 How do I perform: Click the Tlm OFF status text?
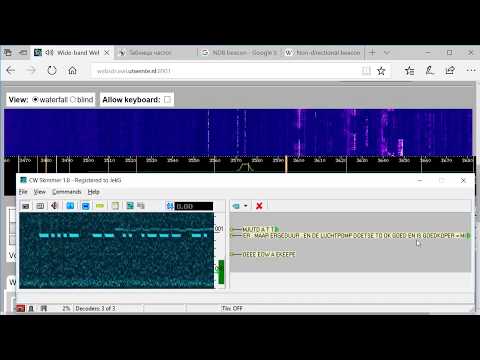click(x=232, y=308)
